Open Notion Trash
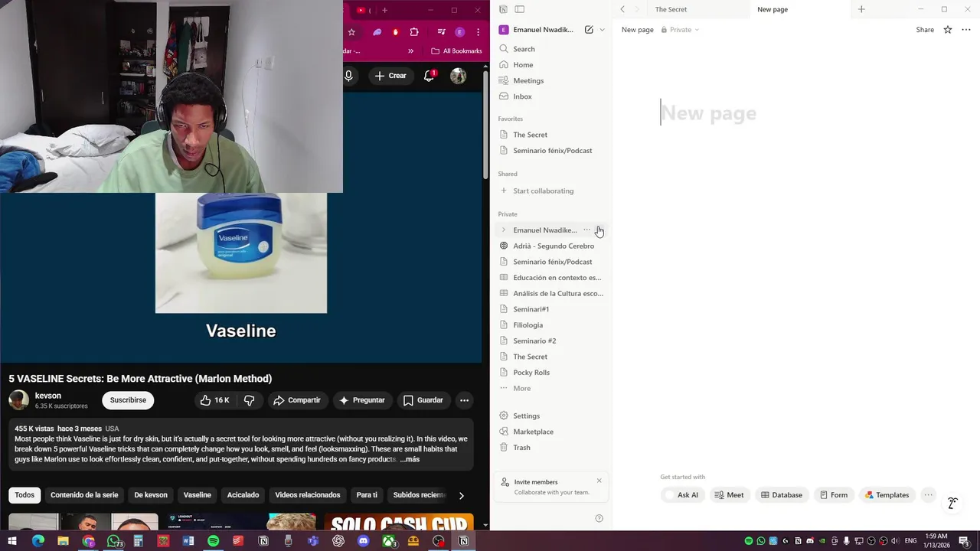The height and width of the screenshot is (551, 980). (551, 448)
